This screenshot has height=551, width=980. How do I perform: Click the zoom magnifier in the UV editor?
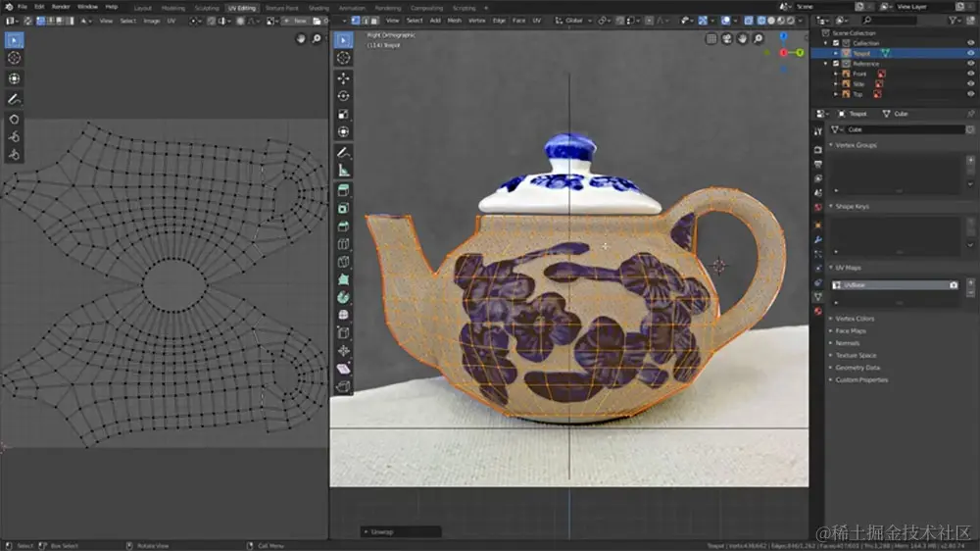pyautogui.click(x=317, y=39)
